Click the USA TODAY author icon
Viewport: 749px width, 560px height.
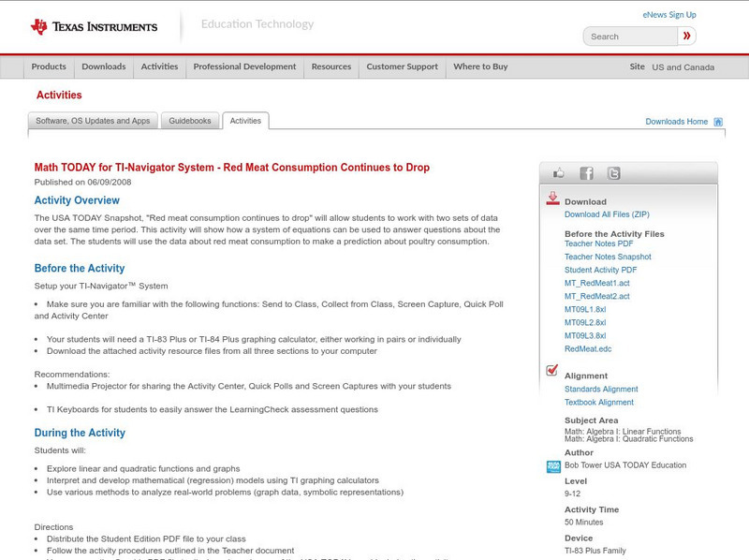(553, 466)
